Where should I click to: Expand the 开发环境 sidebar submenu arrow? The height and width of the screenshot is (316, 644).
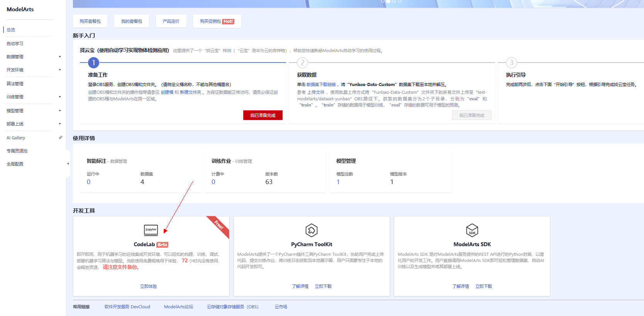click(x=60, y=70)
